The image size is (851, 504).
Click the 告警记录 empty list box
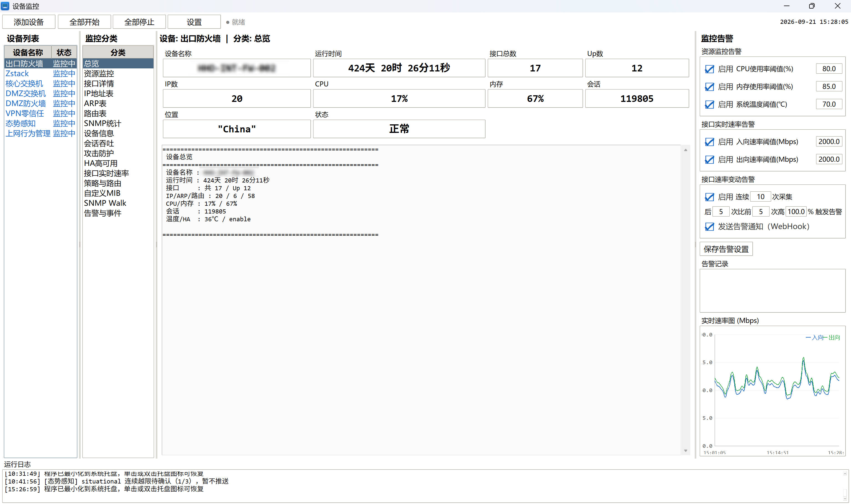pos(773,291)
